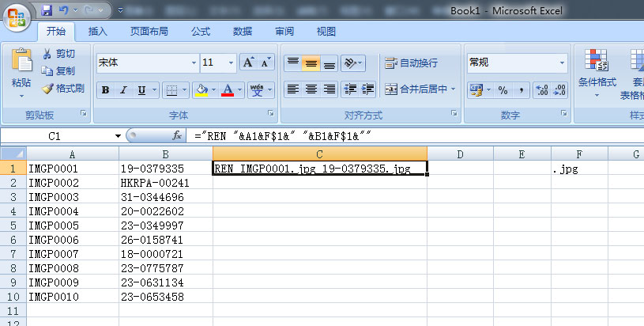Click the increase decimal places icon
Image resolution: width=644 pixels, height=326 pixels.
[x=542, y=90]
